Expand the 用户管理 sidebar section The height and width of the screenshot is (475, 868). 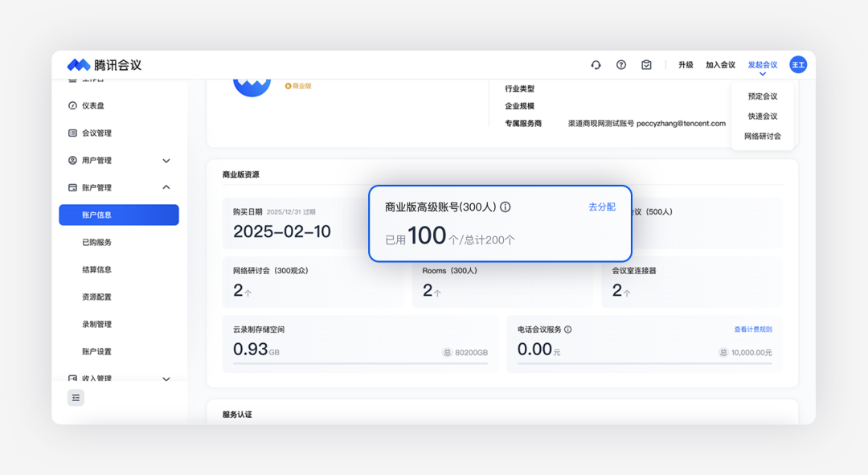166,161
